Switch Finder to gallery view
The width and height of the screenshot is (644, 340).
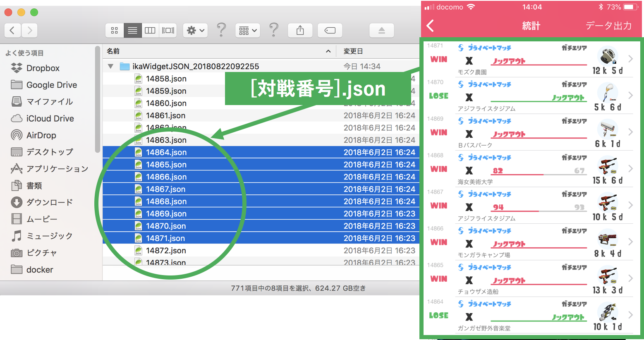(x=168, y=30)
